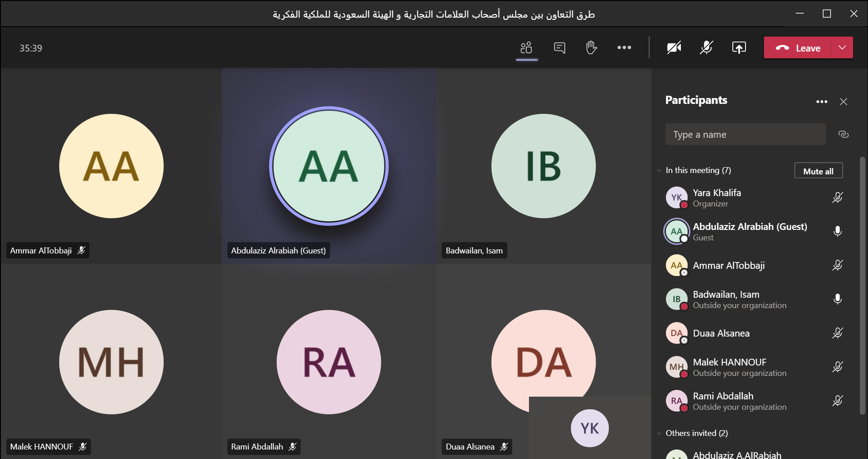Click Duaa Alsanea's muted mic icon in list
This screenshot has width=868, height=459.
point(838,333)
